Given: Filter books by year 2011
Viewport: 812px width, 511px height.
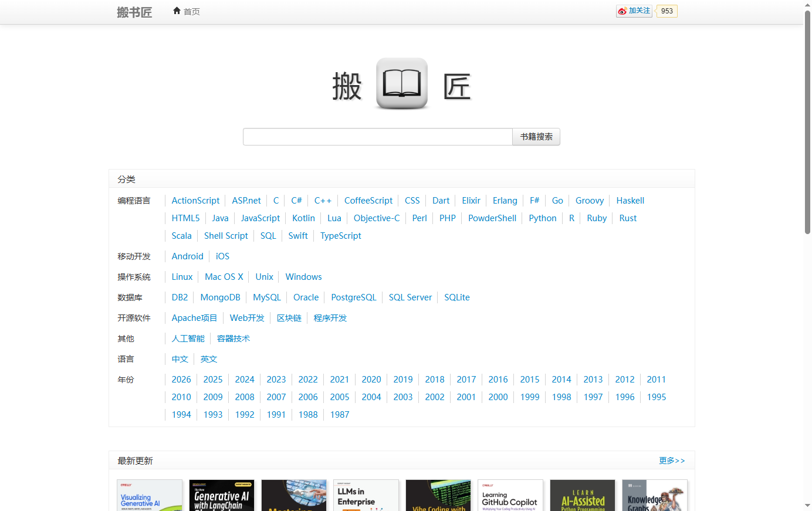Looking at the screenshot, I should (x=657, y=380).
